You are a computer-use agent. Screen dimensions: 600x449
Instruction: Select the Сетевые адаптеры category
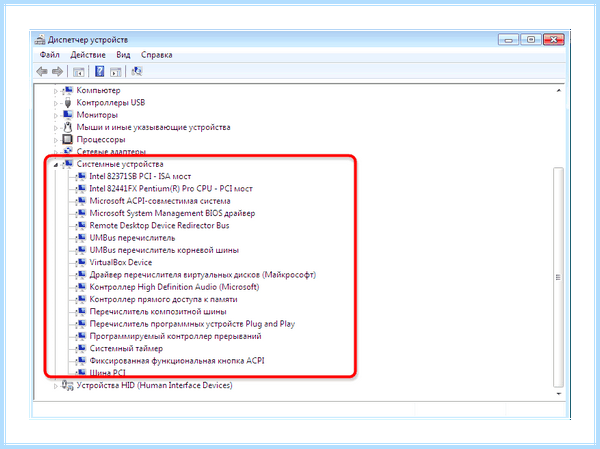(111, 152)
